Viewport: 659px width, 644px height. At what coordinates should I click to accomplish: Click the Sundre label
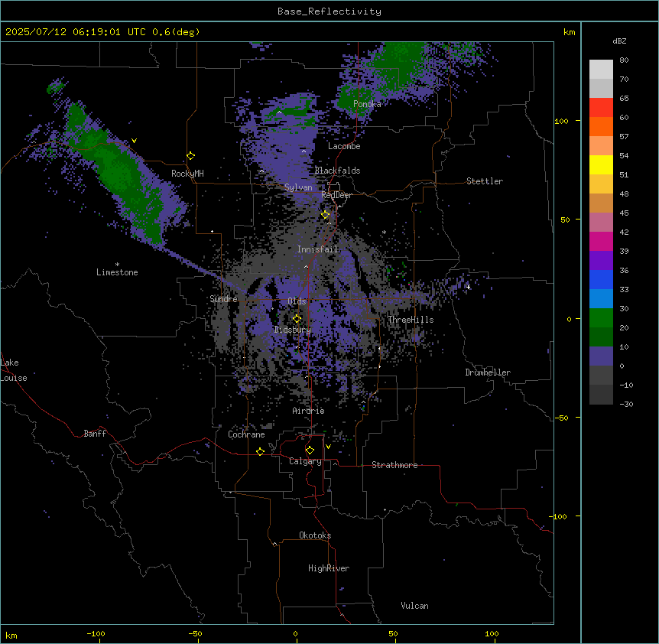(223, 299)
